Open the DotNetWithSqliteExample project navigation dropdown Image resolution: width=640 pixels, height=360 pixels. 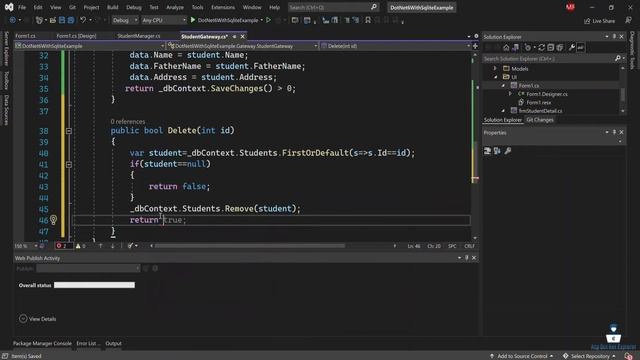tap(90, 46)
